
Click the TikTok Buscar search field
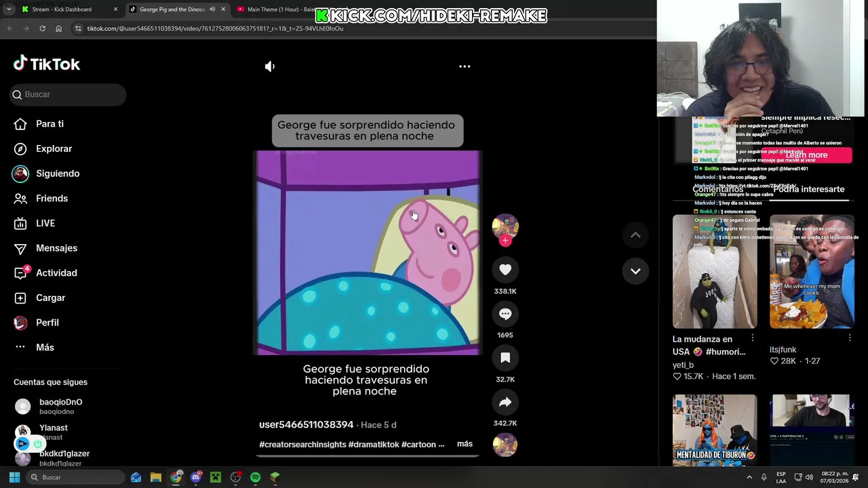pos(68,94)
